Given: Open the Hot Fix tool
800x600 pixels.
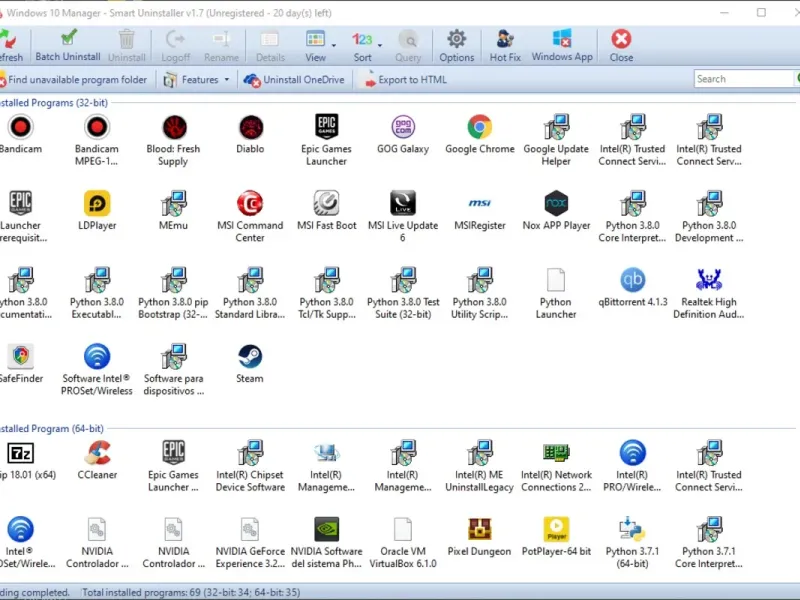Looking at the screenshot, I should tap(505, 45).
